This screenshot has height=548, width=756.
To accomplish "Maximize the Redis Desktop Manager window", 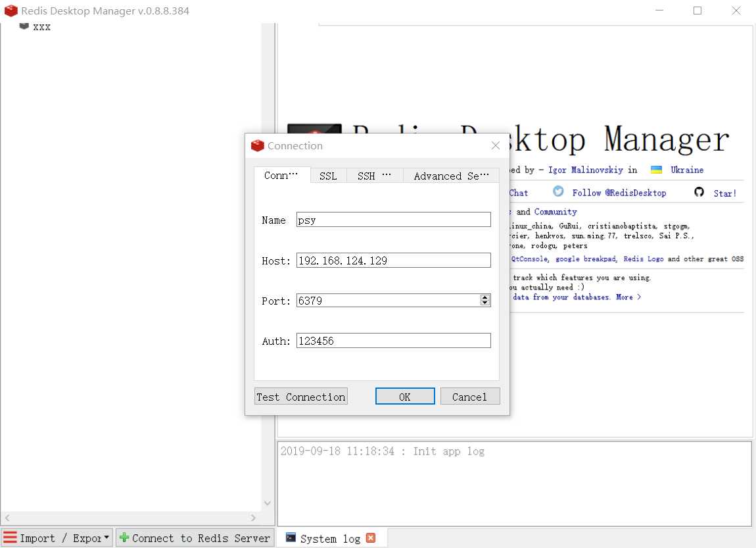I will click(697, 10).
